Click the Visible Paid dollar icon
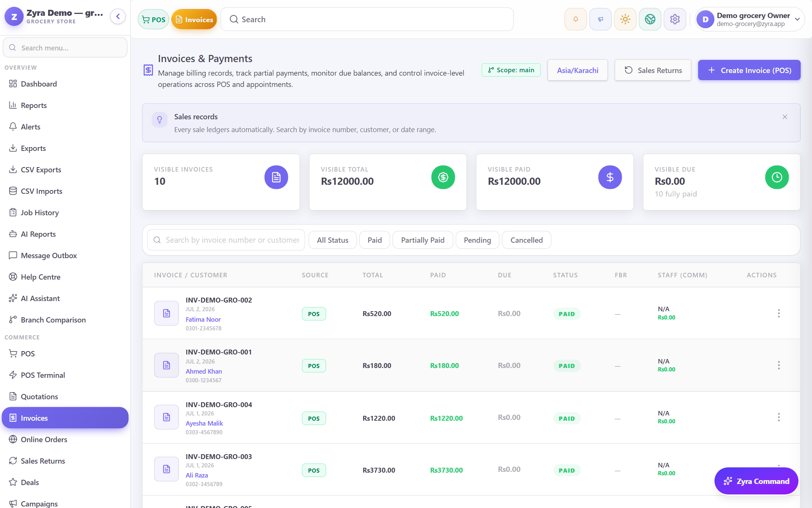The image size is (812, 508). click(610, 177)
